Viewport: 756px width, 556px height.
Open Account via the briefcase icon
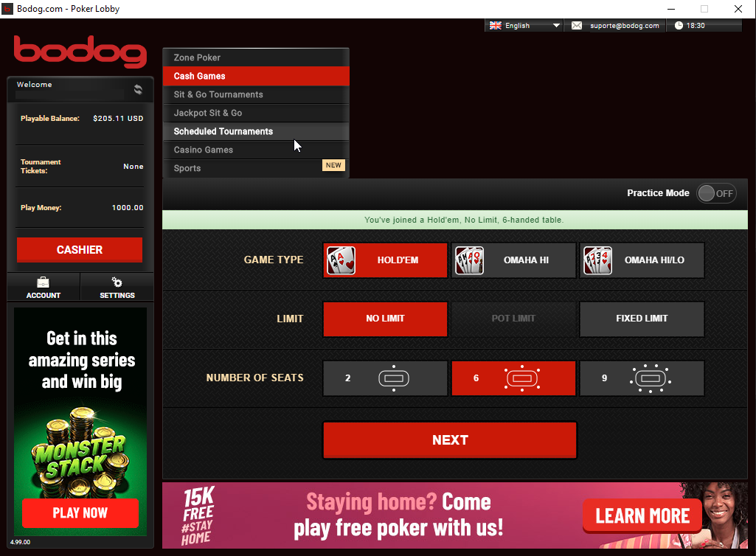[44, 282]
